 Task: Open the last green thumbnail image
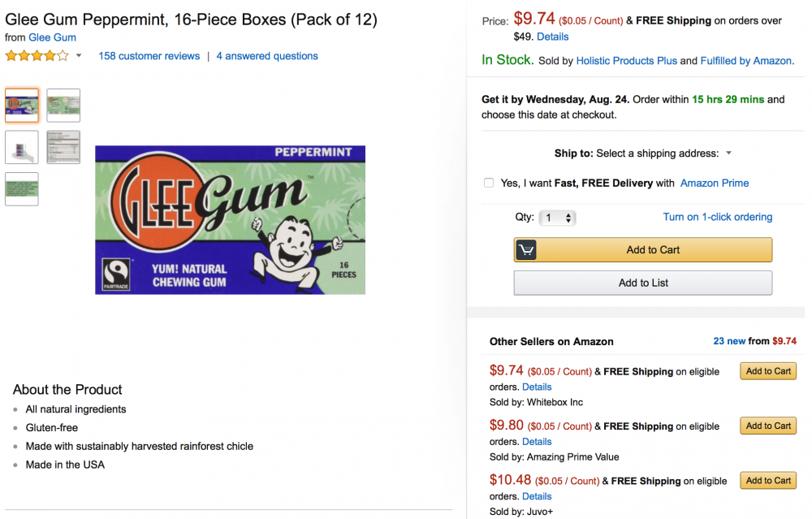tap(22, 188)
